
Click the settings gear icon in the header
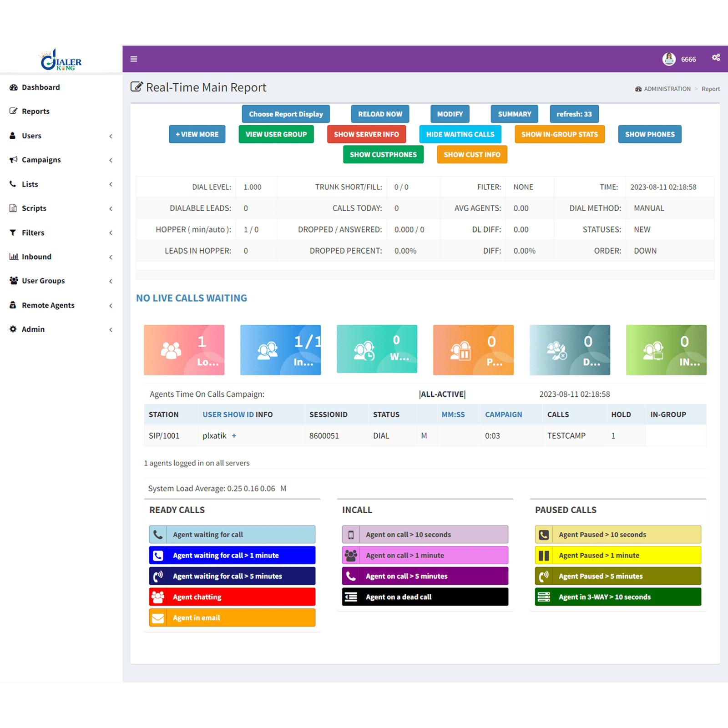(x=716, y=57)
